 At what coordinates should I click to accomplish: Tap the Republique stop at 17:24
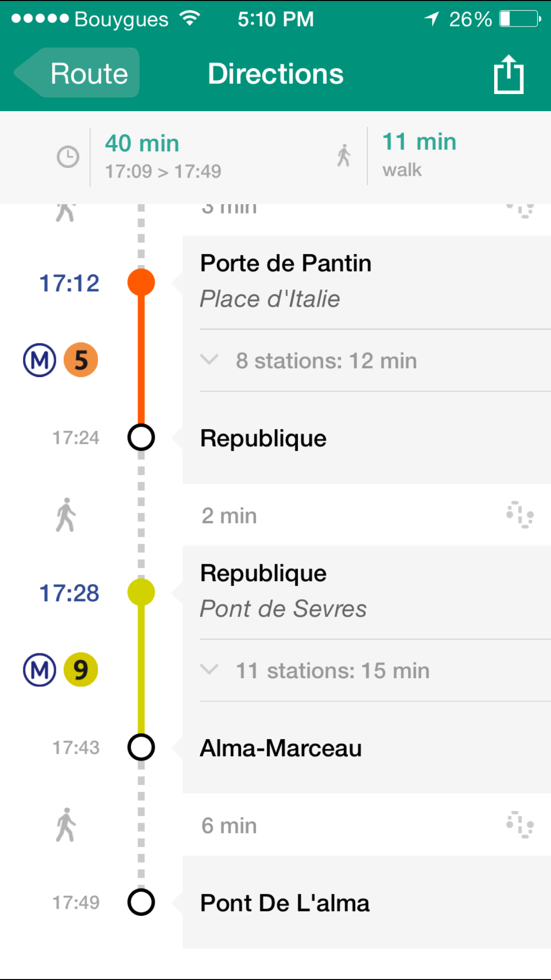[264, 438]
